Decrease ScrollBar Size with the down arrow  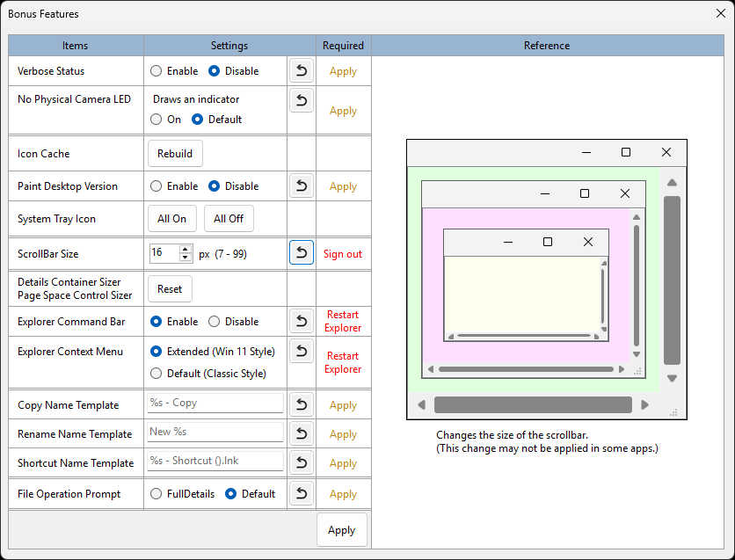pyautogui.click(x=186, y=258)
